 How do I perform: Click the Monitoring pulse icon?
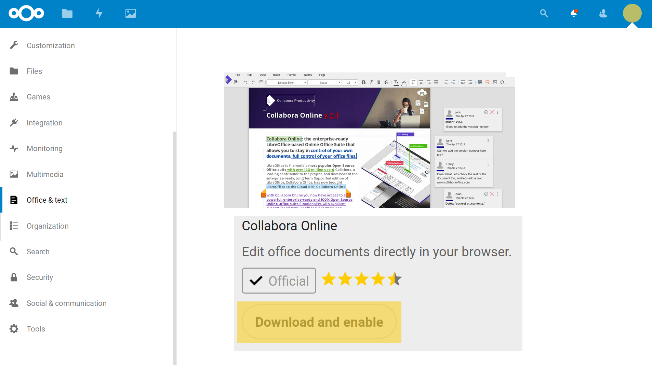point(14,148)
